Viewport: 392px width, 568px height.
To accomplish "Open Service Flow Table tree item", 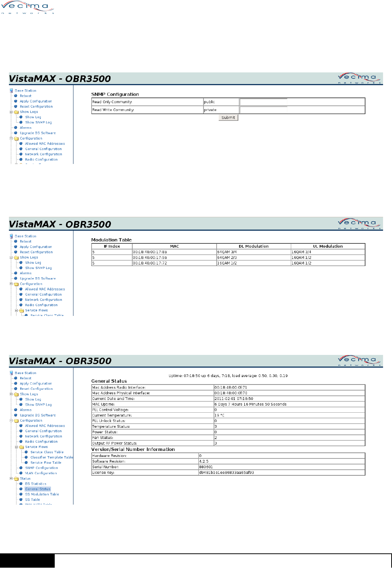I will [x=46, y=463].
